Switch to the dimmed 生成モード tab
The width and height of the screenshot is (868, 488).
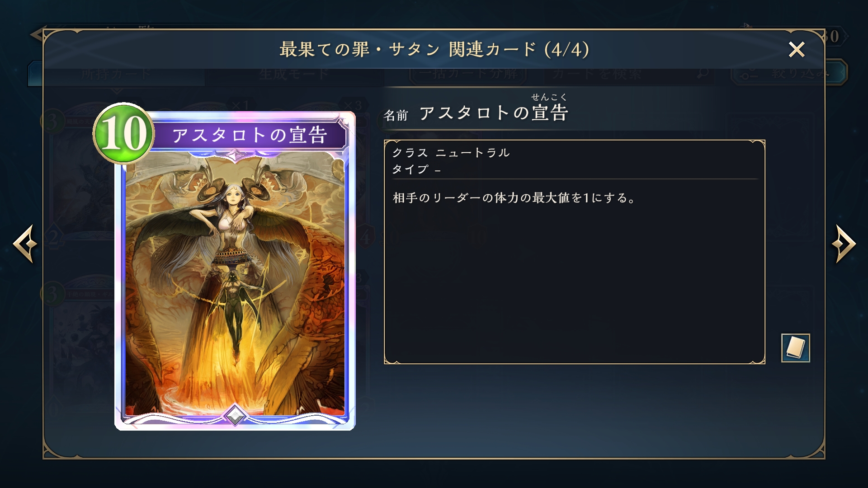coord(294,74)
